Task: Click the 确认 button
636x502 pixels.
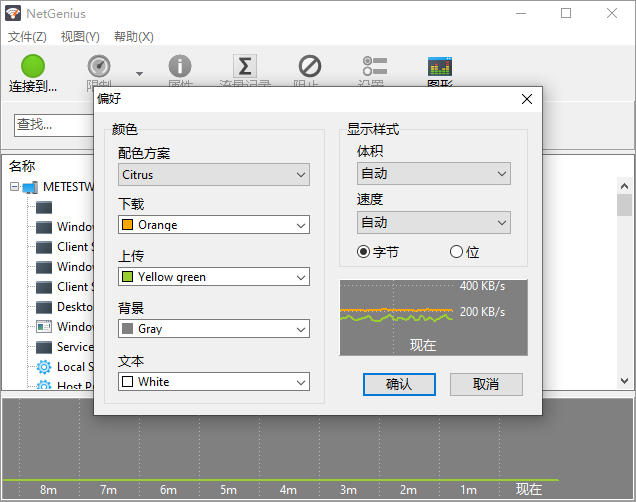Action: 399,384
